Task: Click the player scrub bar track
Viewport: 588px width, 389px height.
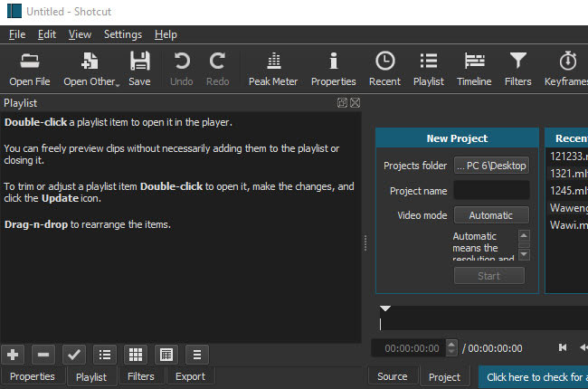Action: pos(484,318)
